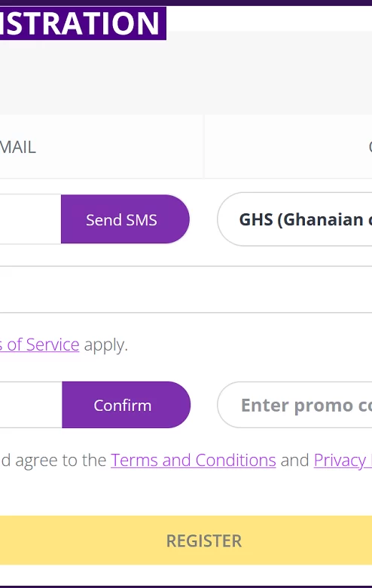Open the GHS currency dropdown

coord(294,219)
